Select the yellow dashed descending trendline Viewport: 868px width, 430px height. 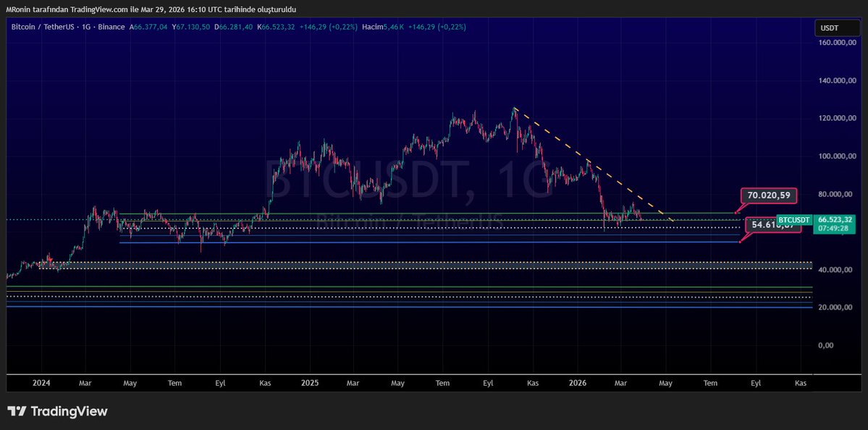(594, 165)
